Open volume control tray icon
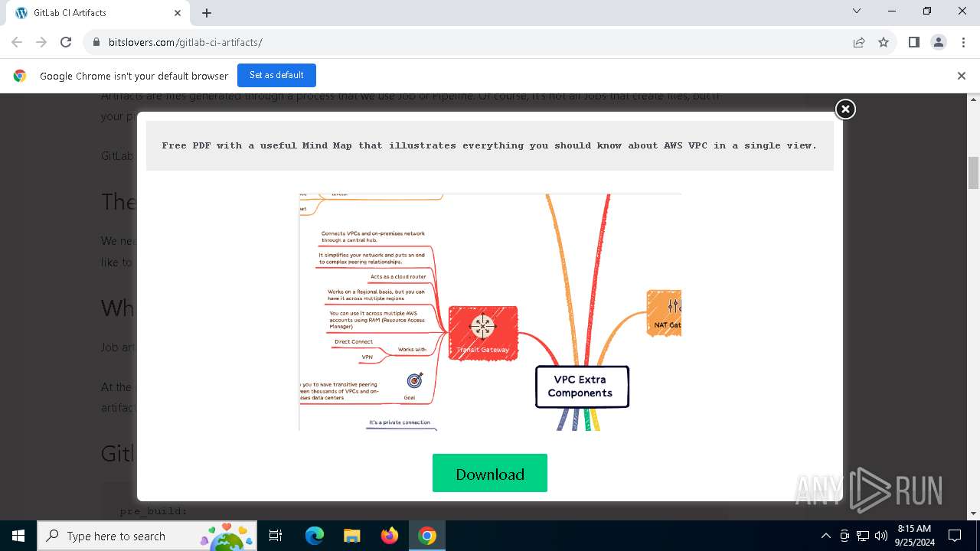This screenshot has width=980, height=551. pyautogui.click(x=880, y=536)
